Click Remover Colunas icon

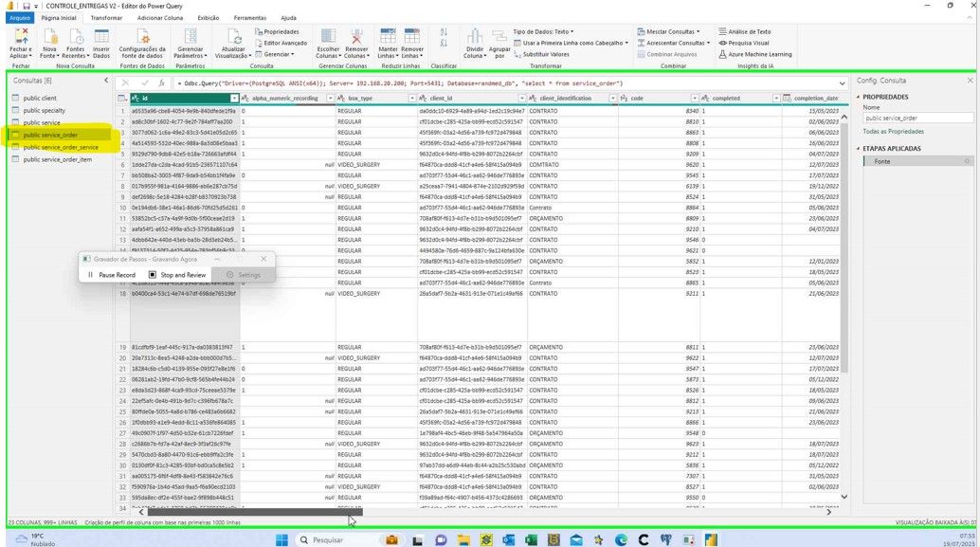pyautogui.click(x=356, y=36)
